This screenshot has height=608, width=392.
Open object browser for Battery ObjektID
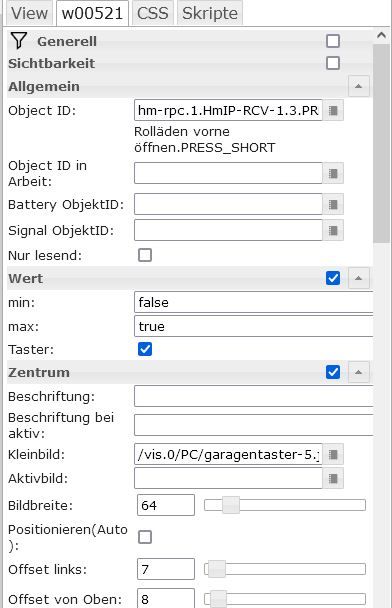coord(333,204)
